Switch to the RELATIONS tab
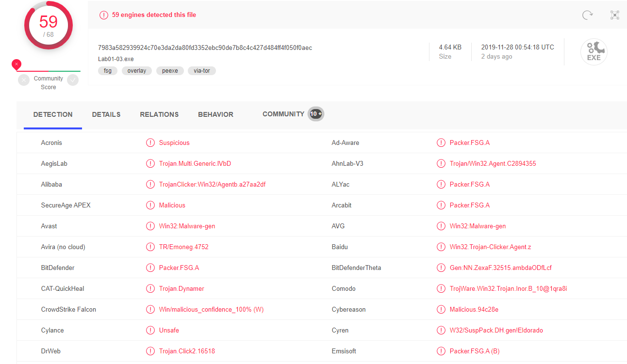 pyautogui.click(x=159, y=114)
